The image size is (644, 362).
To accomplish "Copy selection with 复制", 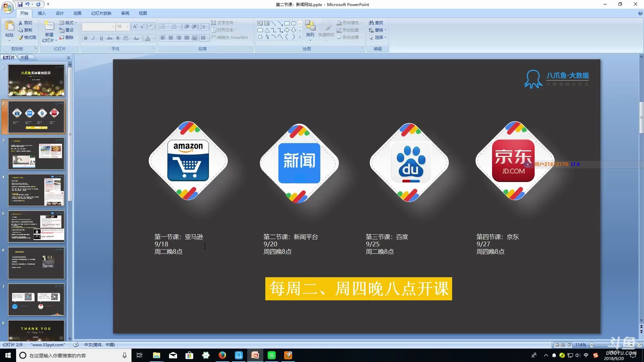I will pos(25,30).
